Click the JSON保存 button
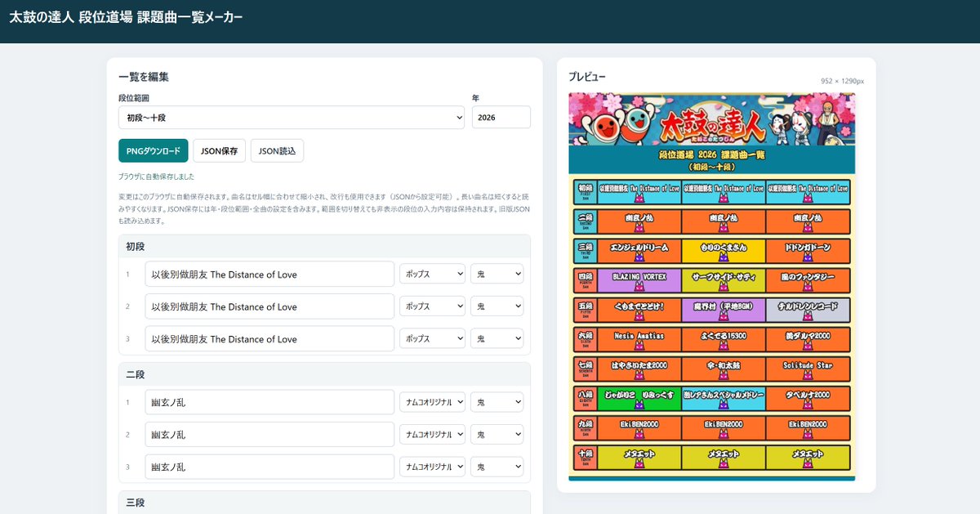Screen dimensions: 980x514 [x=219, y=151]
